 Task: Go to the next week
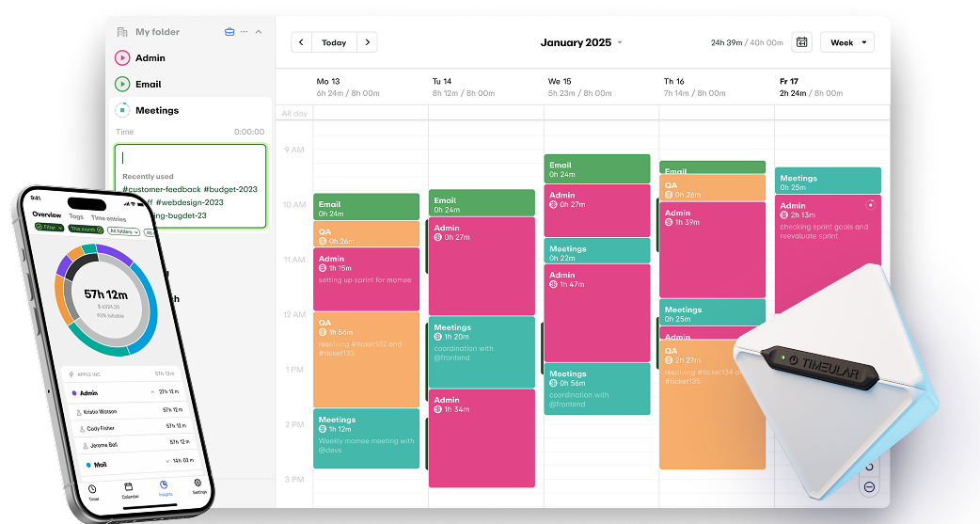368,42
